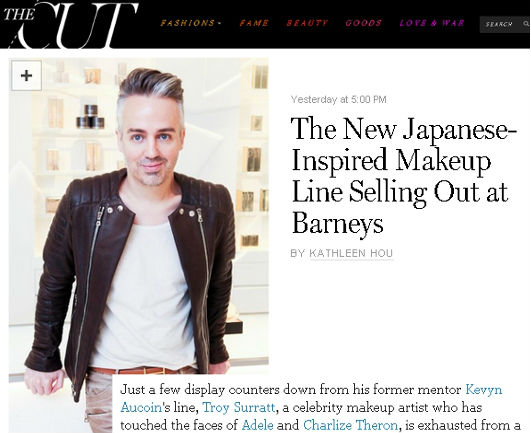The width and height of the screenshot is (531, 433).
Task: Expand the Fashions dropdown arrow
Action: (x=219, y=23)
